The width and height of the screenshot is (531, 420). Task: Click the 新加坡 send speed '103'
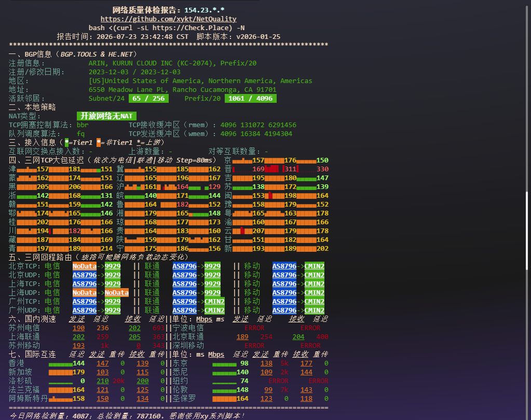[103, 372]
